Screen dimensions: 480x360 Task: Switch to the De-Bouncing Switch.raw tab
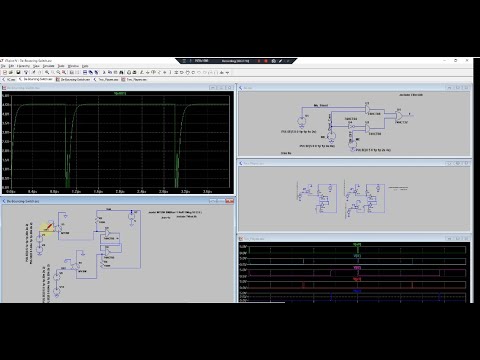pos(73,80)
